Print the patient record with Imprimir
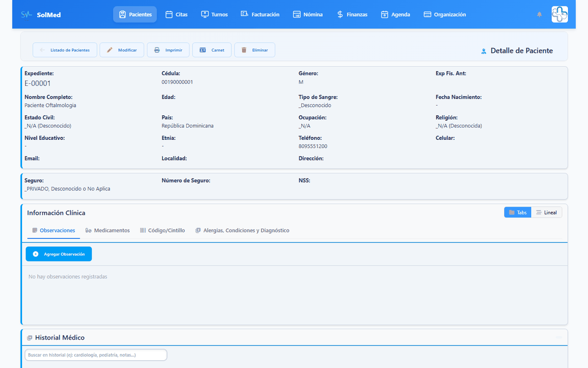The height and width of the screenshot is (368, 588). (168, 50)
